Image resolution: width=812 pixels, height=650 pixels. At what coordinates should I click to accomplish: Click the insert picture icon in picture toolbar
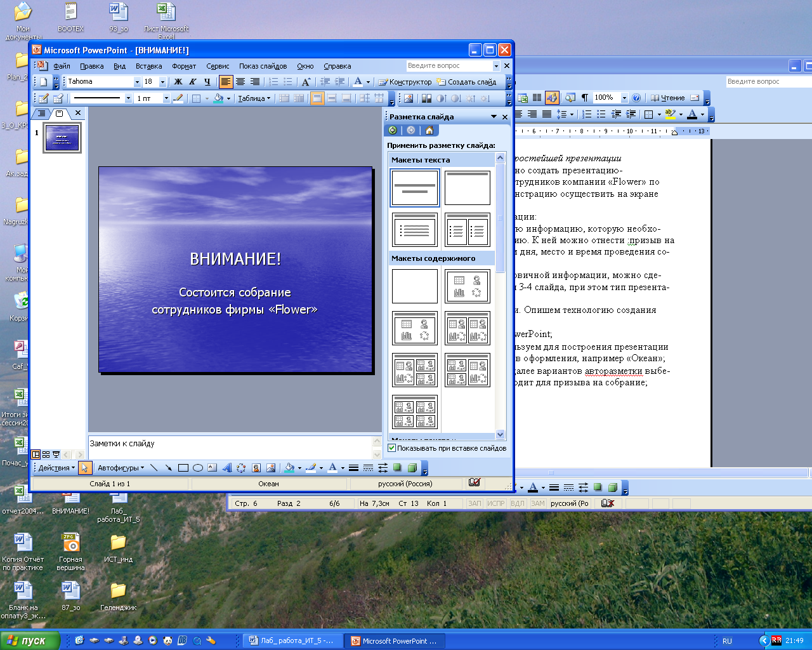pos(409,98)
